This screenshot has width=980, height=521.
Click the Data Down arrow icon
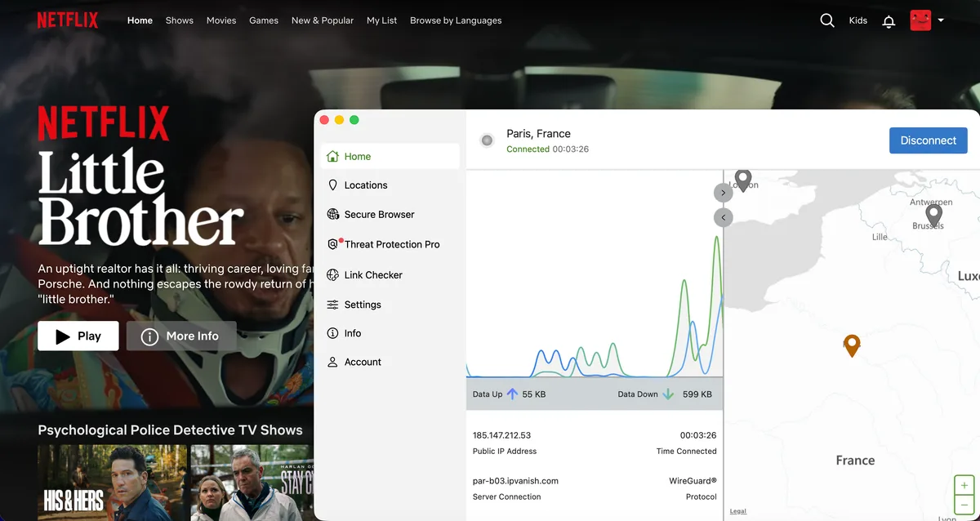pyautogui.click(x=668, y=394)
